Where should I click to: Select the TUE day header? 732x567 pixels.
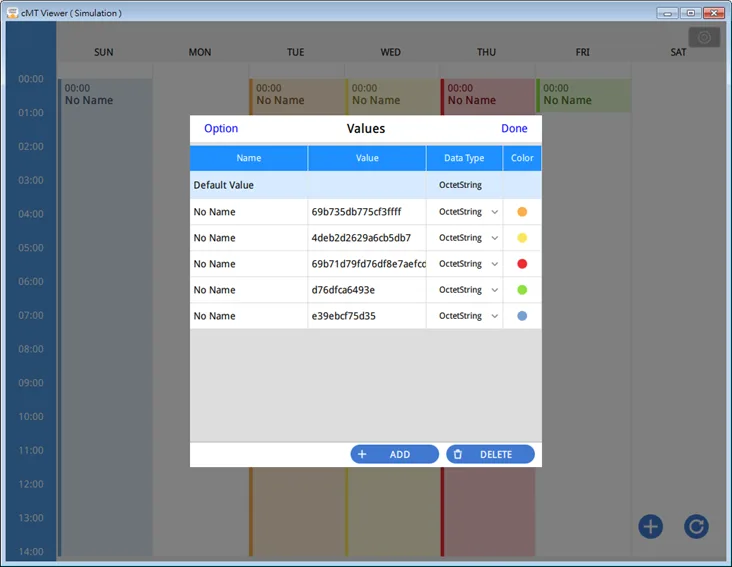tap(296, 52)
